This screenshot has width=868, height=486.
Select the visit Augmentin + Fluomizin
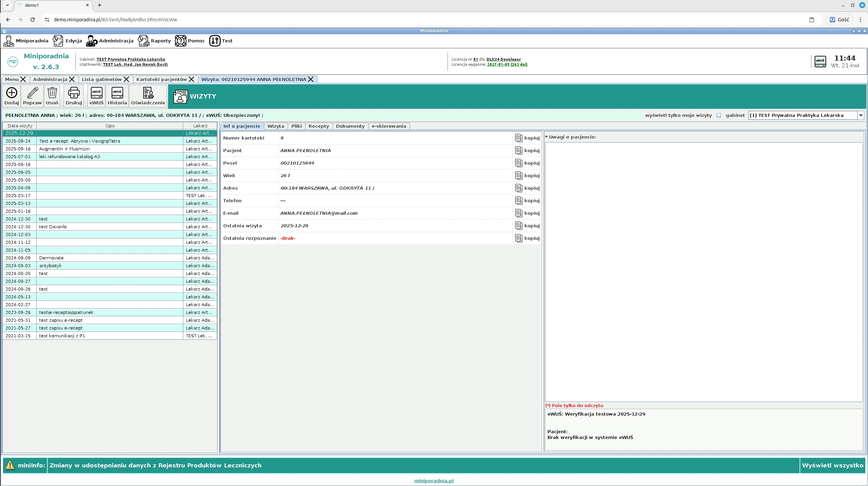pyautogui.click(x=110, y=149)
